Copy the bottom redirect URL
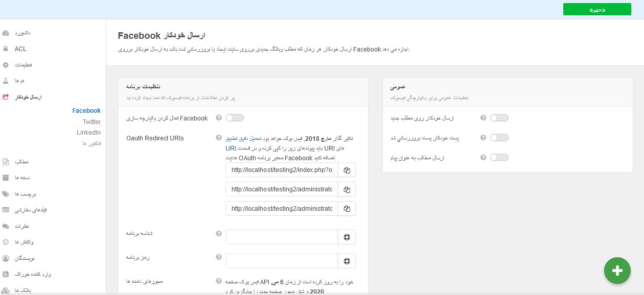The height and width of the screenshot is (295, 644). pyautogui.click(x=347, y=209)
